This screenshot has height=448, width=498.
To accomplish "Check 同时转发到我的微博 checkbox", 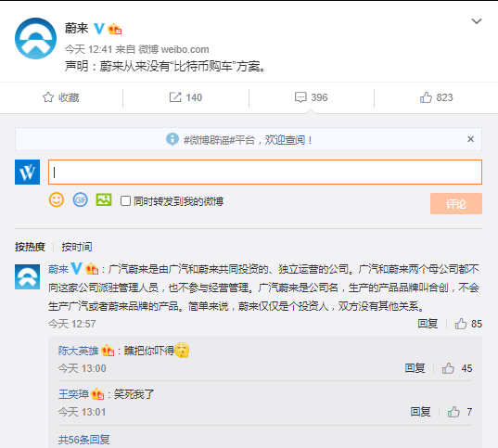I will [125, 200].
